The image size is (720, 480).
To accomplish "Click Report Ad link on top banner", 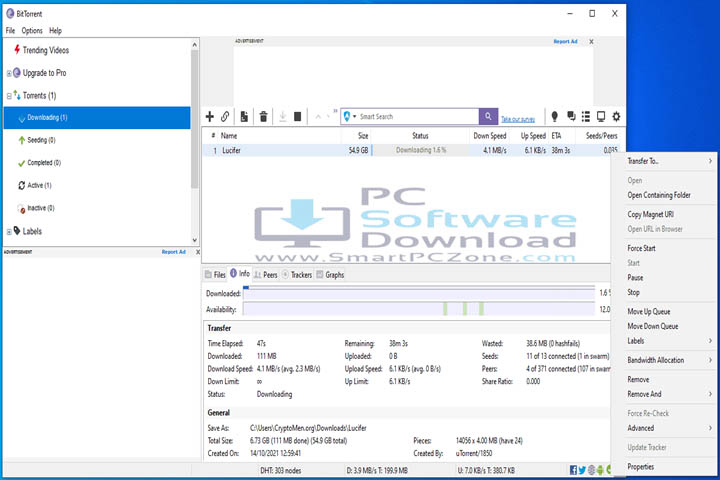I will [x=565, y=41].
